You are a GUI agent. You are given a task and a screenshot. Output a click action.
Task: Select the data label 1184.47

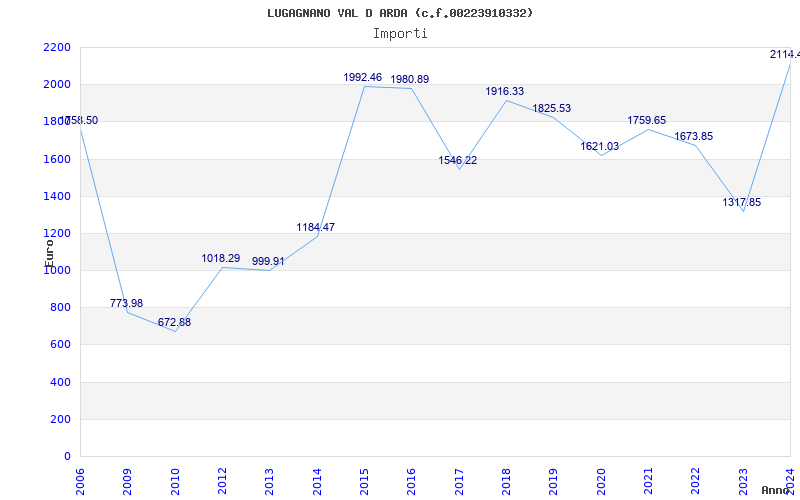(316, 228)
